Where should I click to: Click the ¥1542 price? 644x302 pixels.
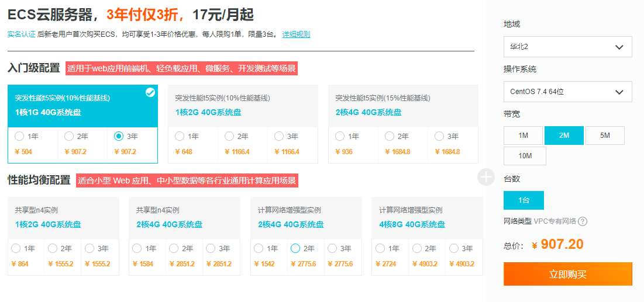point(265,264)
